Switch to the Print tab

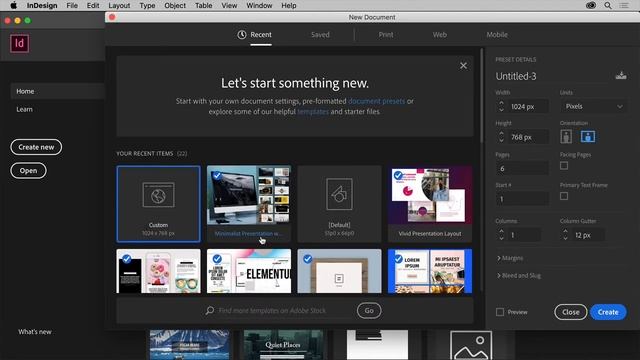pos(386,35)
